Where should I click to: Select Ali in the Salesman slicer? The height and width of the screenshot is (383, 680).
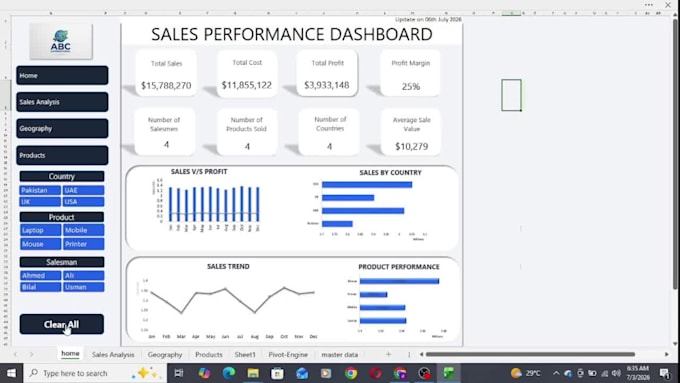[x=83, y=275]
